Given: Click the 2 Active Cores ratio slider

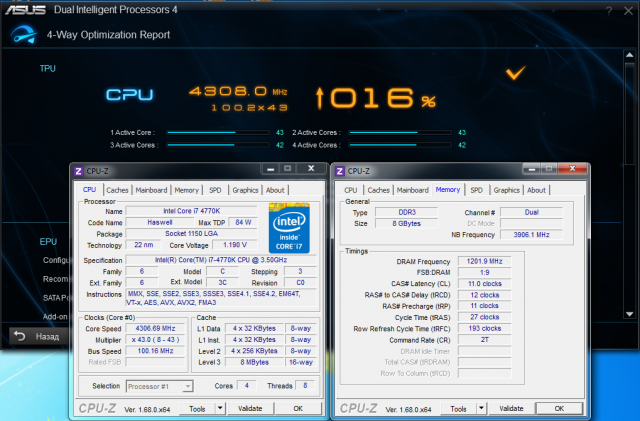Looking at the screenshot, I should coord(400,132).
